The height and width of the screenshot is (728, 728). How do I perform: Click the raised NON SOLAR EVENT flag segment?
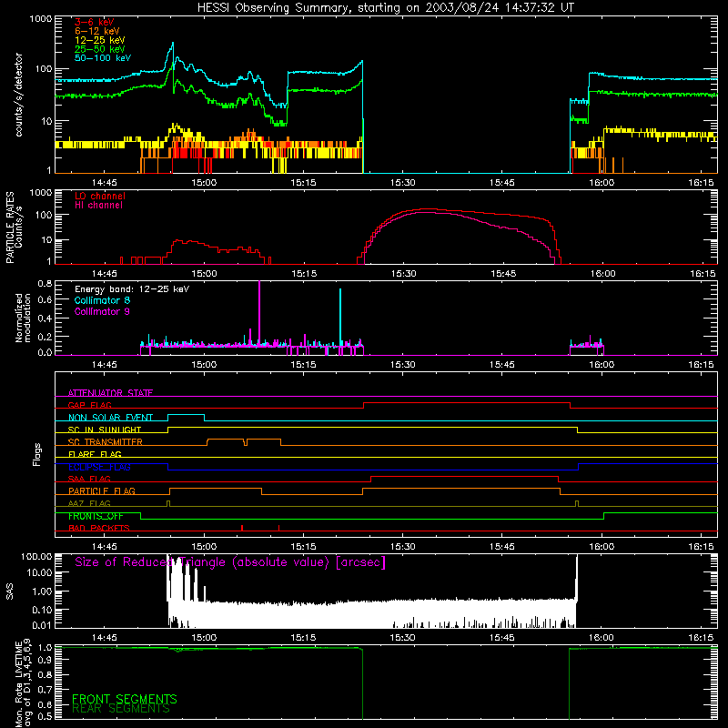186,415
